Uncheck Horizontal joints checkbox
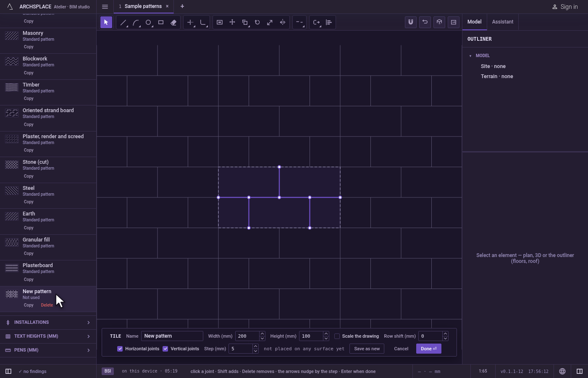 point(120,349)
